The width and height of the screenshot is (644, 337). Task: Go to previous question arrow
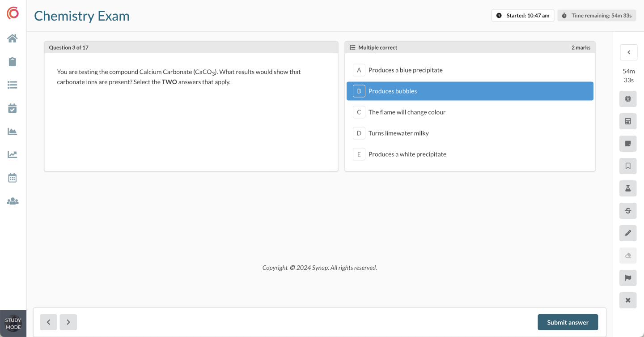(x=48, y=322)
